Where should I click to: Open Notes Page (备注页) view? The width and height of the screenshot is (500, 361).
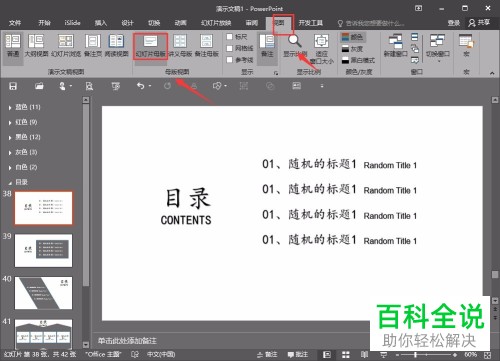(x=93, y=45)
